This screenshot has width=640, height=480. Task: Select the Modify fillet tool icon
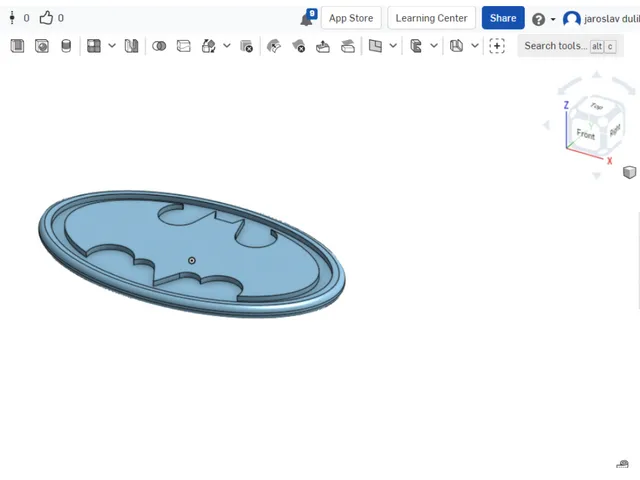(273, 46)
